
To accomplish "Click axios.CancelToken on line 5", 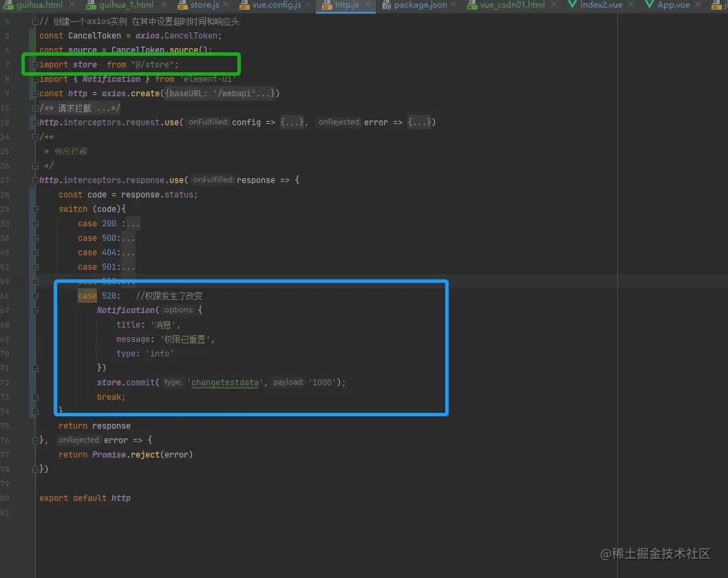I will tap(176, 35).
